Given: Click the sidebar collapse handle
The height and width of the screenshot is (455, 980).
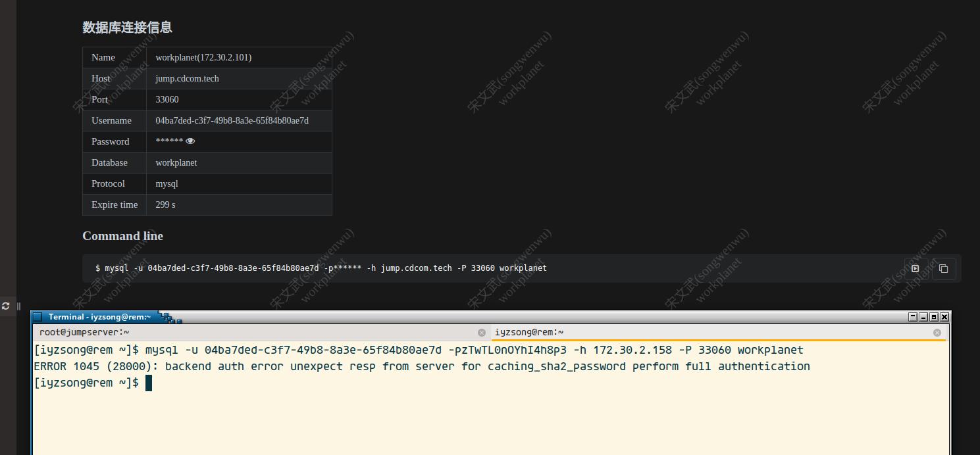Looking at the screenshot, I should [x=19, y=306].
